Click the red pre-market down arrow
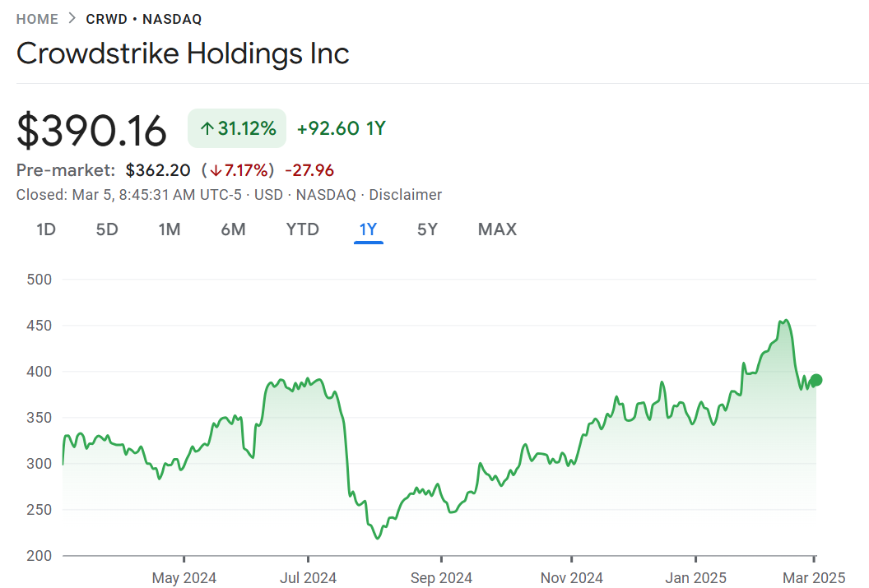 [x=216, y=171]
